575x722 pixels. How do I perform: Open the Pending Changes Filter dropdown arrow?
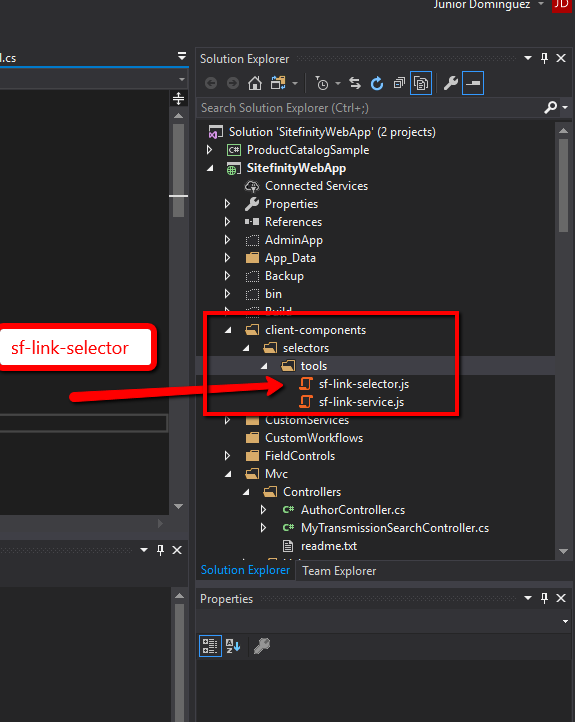[338, 84]
